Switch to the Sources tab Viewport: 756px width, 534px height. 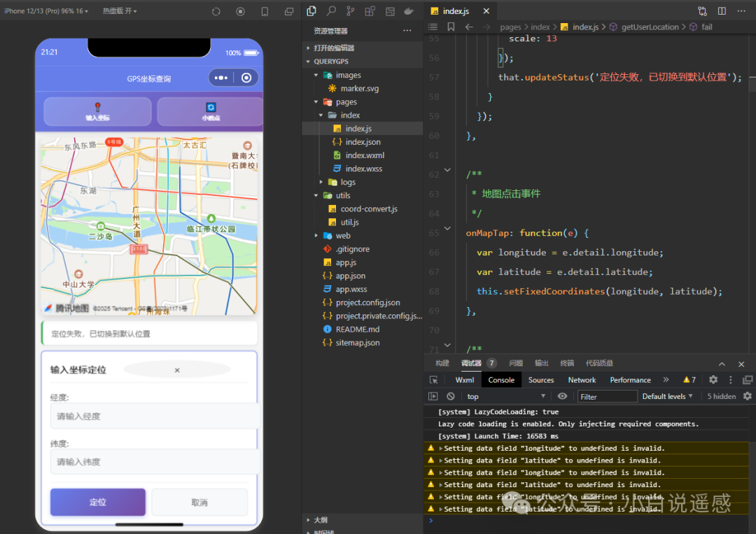[x=541, y=380]
